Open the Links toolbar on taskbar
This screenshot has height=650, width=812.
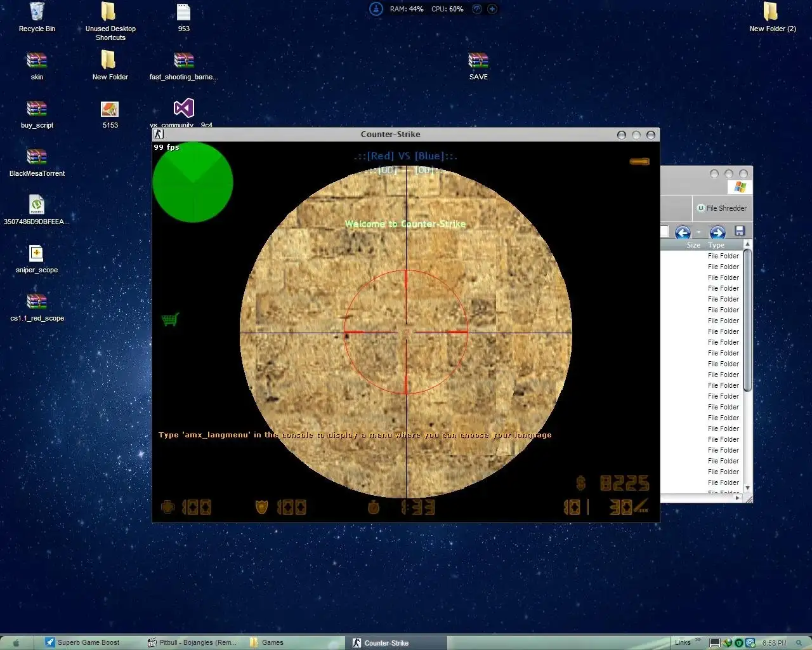coord(683,642)
